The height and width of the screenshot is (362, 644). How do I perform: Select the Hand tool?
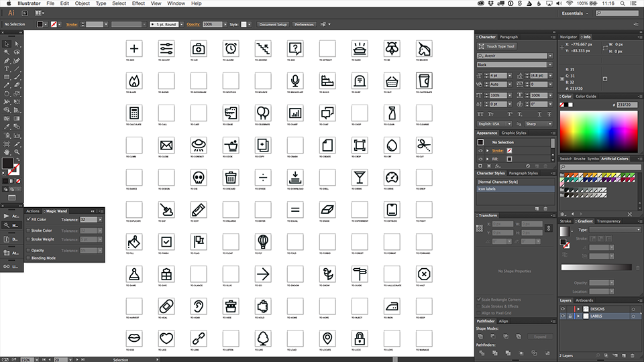point(7,152)
